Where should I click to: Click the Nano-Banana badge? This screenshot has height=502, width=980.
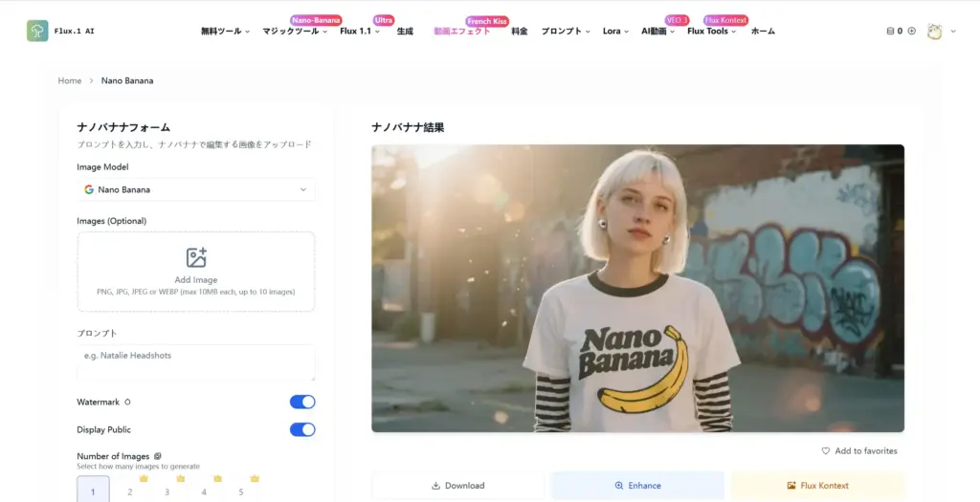pos(316,20)
